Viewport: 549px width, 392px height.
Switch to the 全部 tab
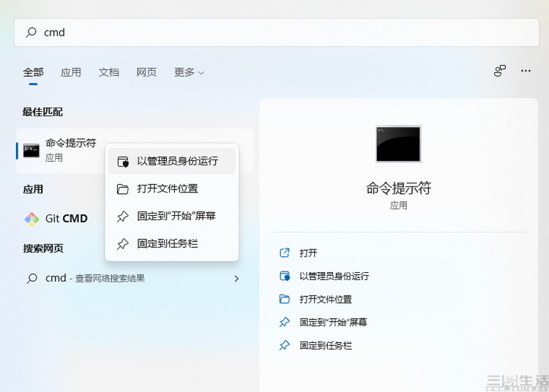click(33, 72)
